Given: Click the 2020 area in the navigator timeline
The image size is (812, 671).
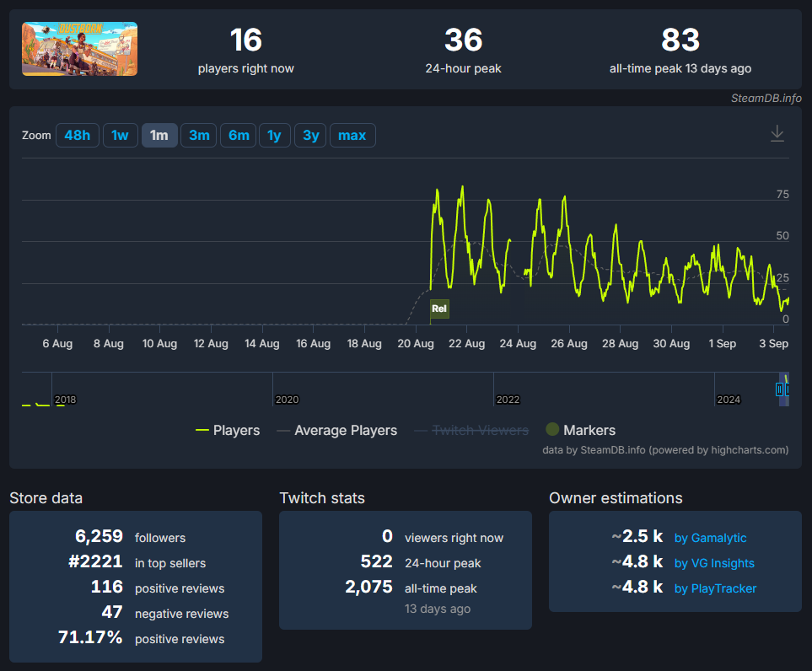Looking at the screenshot, I should pyautogui.click(x=287, y=400).
